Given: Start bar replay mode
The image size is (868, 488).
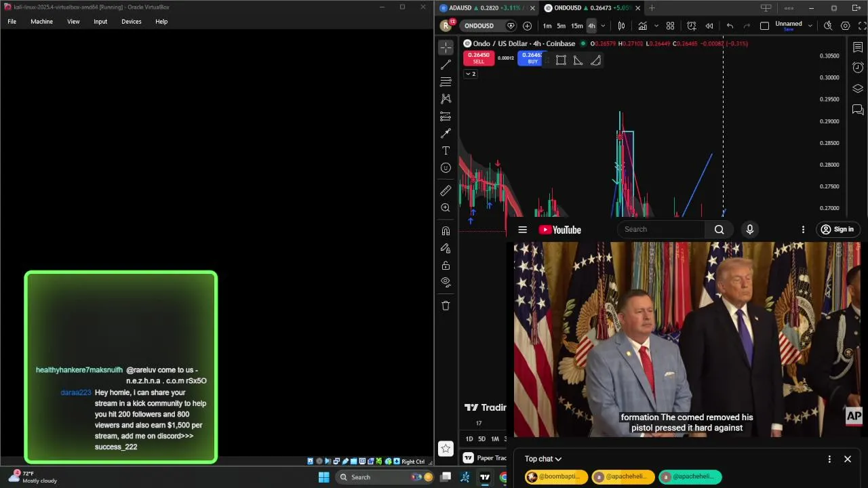Looking at the screenshot, I should [709, 26].
